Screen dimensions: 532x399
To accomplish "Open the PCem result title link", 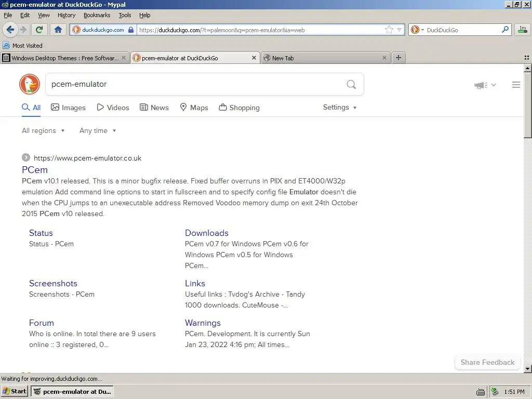I will tap(35, 170).
